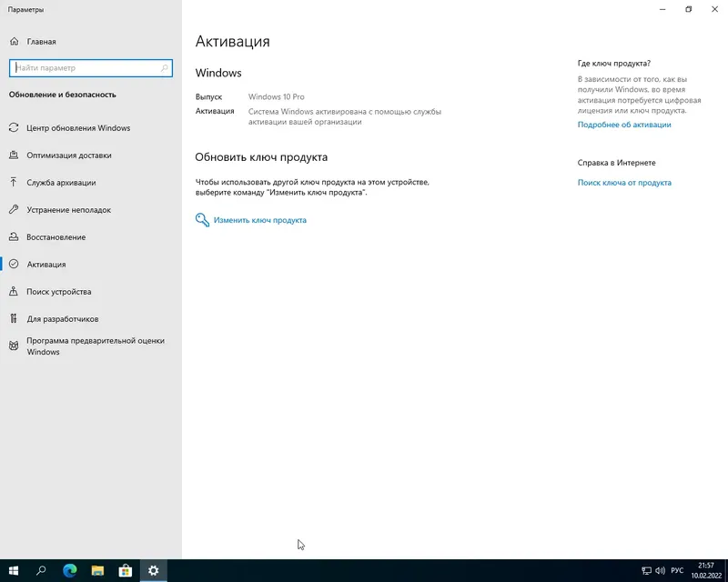Click the Справка в Интернете heading
The width and height of the screenshot is (728, 582).
click(617, 163)
